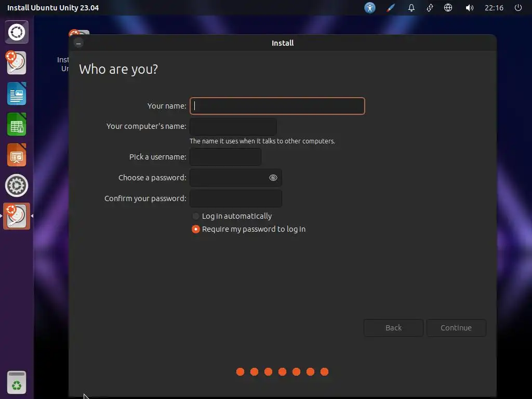This screenshot has height=399, width=532.
Task: Open the power session menu
Action: [518, 7]
